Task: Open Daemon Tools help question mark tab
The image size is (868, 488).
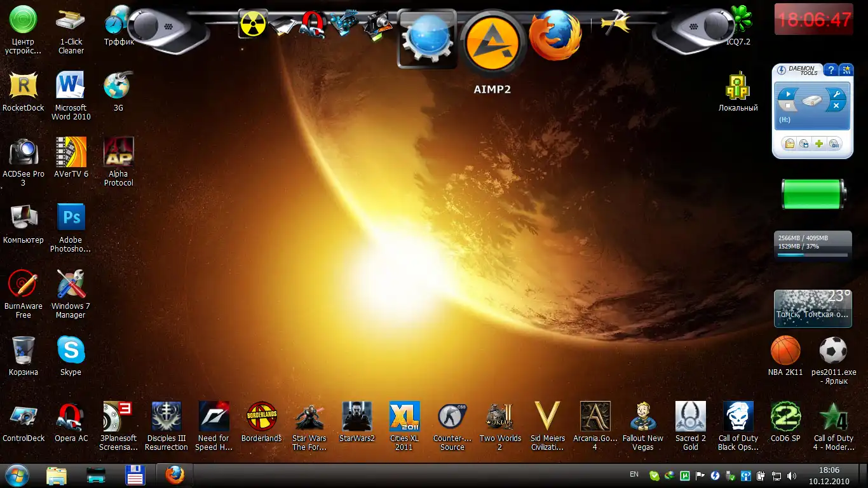Action: [831, 70]
